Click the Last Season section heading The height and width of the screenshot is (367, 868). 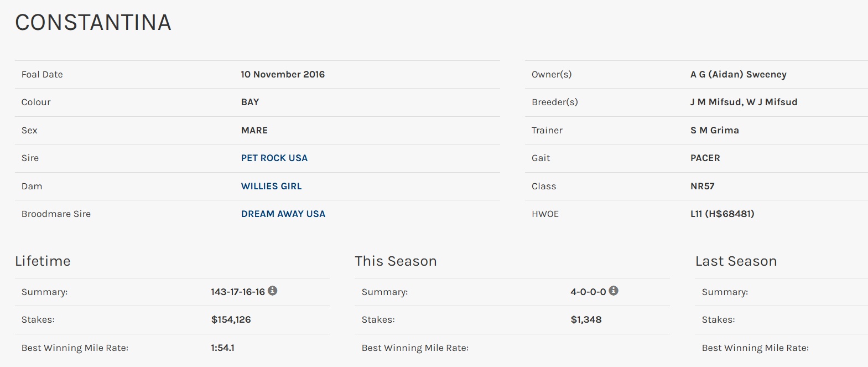[x=736, y=261]
